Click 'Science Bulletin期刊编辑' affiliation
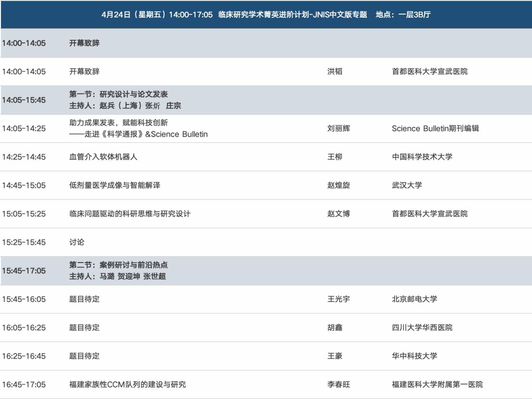 point(435,128)
